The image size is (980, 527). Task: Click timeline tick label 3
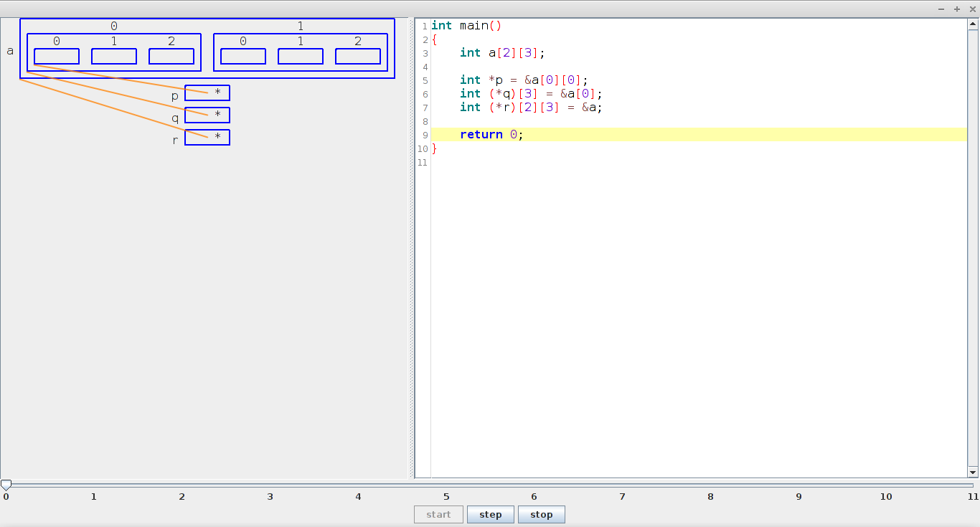[x=270, y=496]
